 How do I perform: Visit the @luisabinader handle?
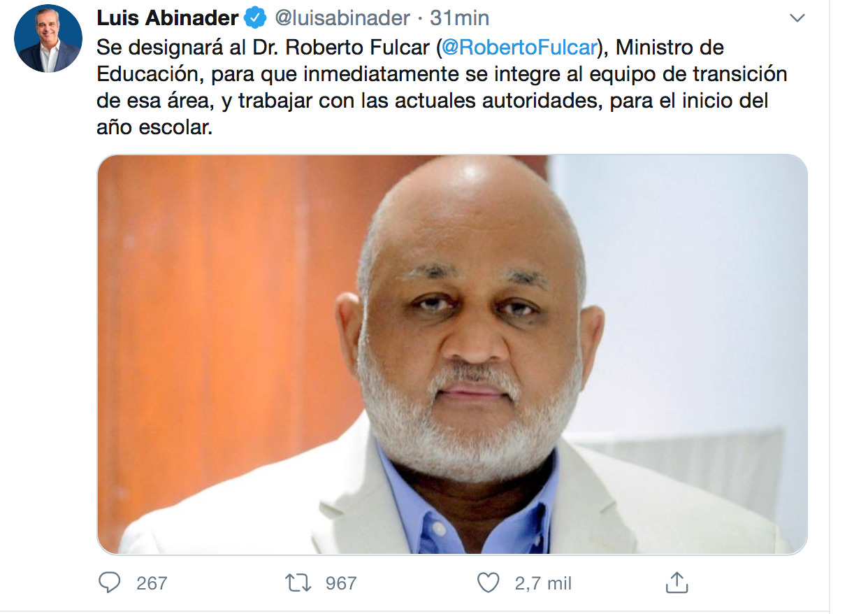(x=342, y=17)
